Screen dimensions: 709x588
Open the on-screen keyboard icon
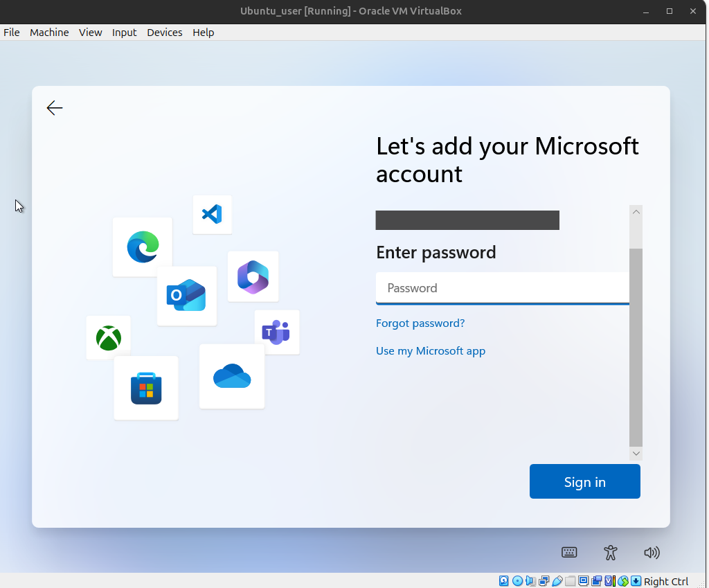(569, 552)
